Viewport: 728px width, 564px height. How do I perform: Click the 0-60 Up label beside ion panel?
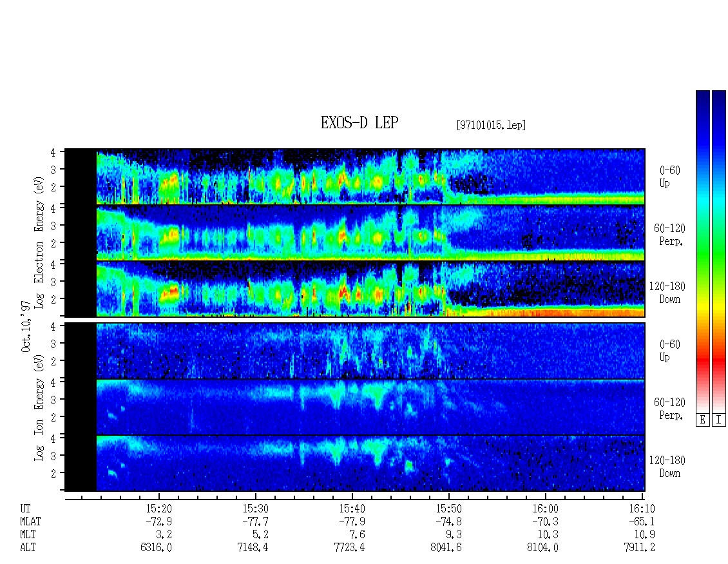[669, 351]
